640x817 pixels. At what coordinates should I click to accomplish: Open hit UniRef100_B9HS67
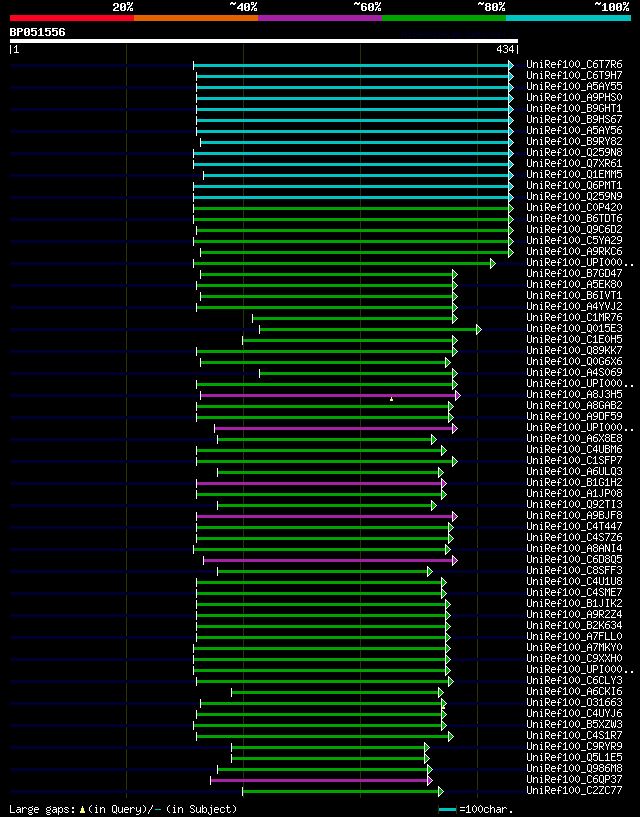click(x=574, y=119)
